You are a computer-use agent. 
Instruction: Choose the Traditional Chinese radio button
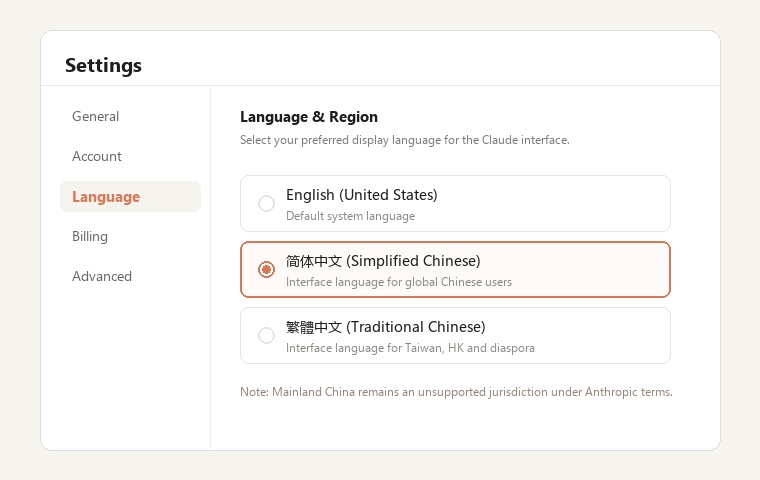pos(266,336)
